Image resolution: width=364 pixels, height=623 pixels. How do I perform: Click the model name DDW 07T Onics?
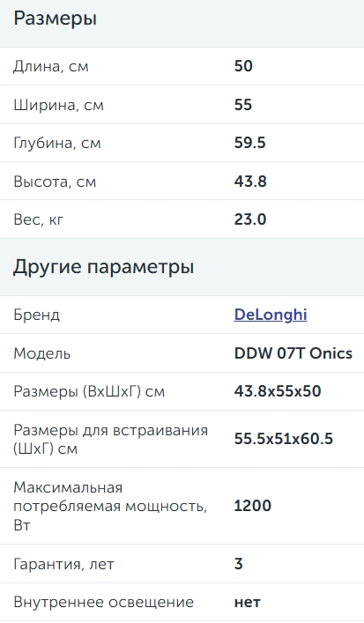tap(293, 353)
